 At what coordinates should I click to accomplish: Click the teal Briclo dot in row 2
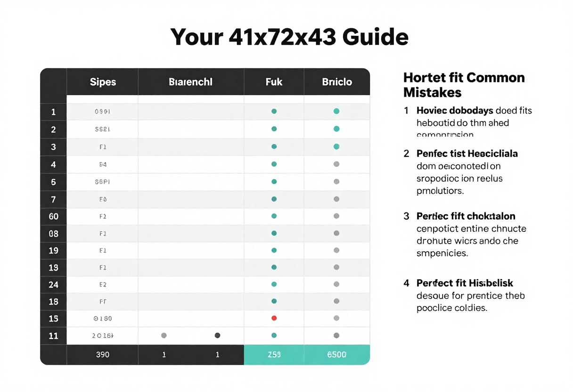coord(336,129)
